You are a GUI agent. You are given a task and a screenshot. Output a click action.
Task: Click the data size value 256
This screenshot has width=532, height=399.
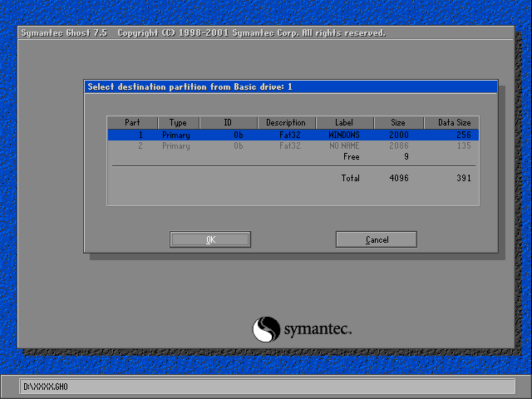point(464,135)
